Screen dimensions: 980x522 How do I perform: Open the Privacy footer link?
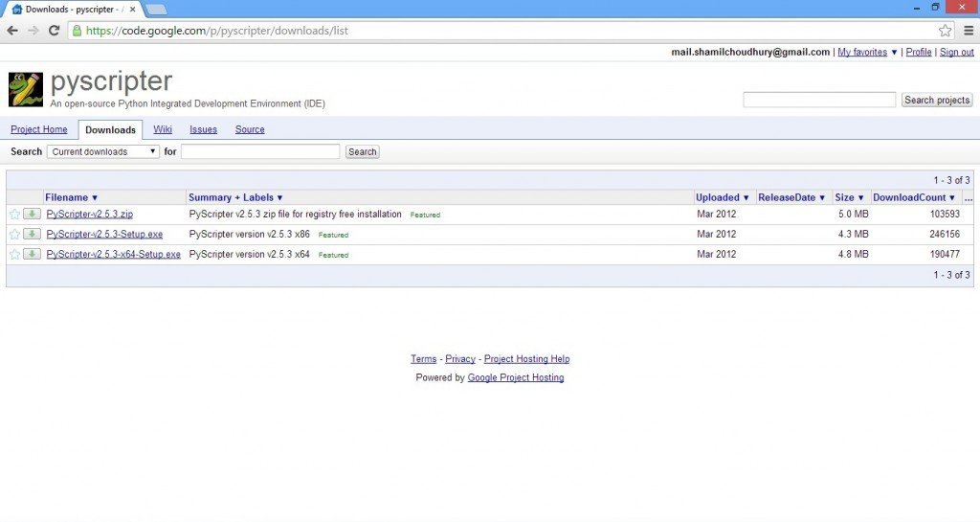[460, 359]
